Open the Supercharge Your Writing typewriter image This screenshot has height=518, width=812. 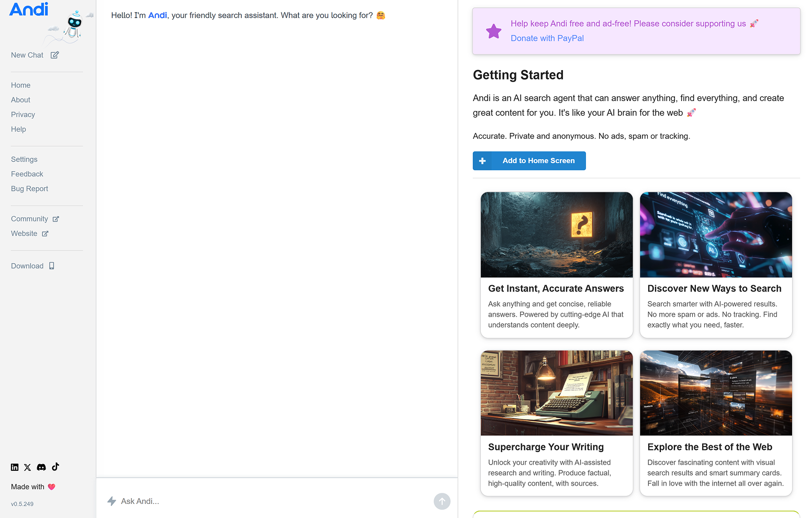(557, 393)
